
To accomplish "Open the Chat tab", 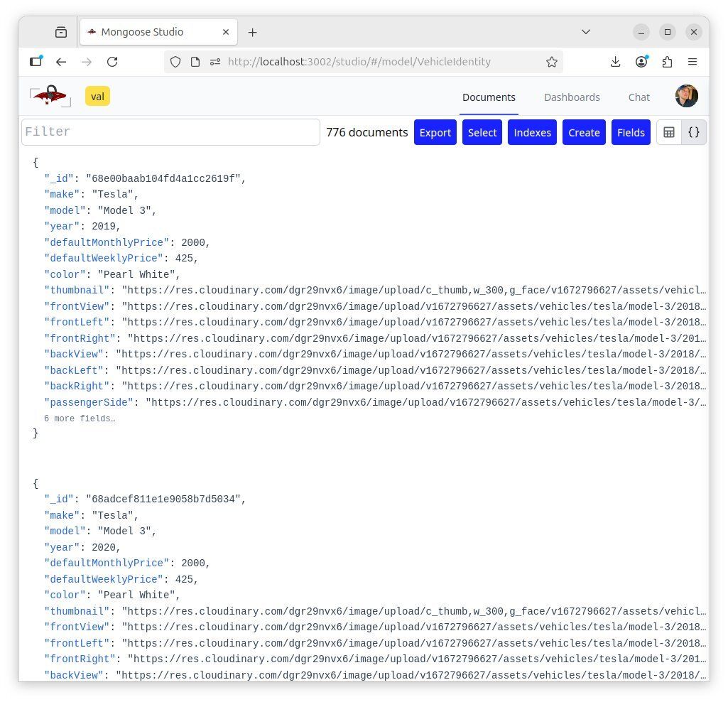I will pyautogui.click(x=639, y=97).
